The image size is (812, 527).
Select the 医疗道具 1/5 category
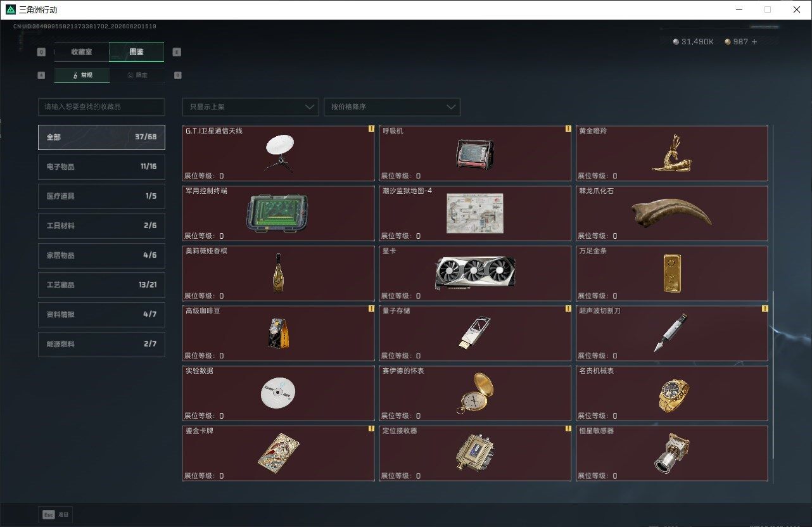click(x=101, y=196)
